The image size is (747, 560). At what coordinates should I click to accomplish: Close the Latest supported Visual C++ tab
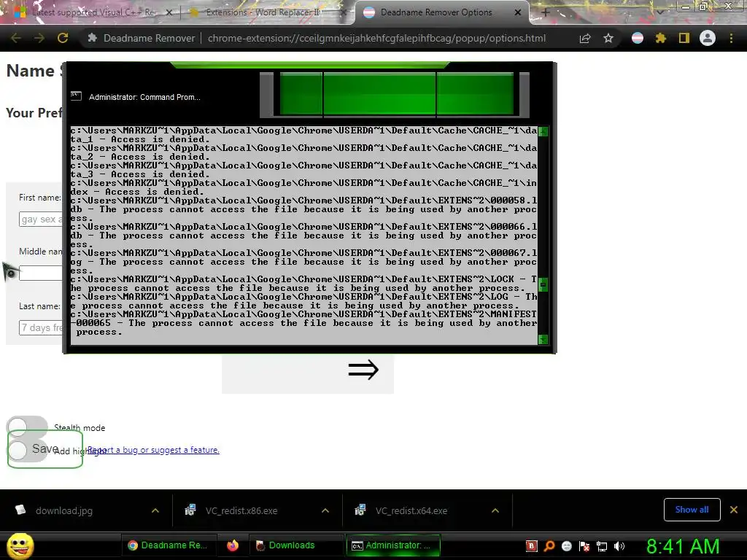169,13
